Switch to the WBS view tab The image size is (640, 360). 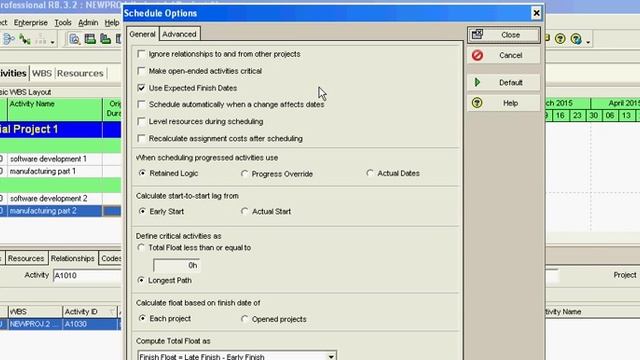pyautogui.click(x=42, y=73)
